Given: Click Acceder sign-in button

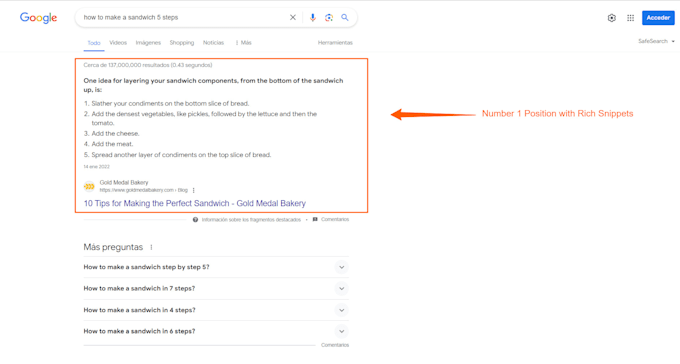Looking at the screenshot, I should 658,18.
